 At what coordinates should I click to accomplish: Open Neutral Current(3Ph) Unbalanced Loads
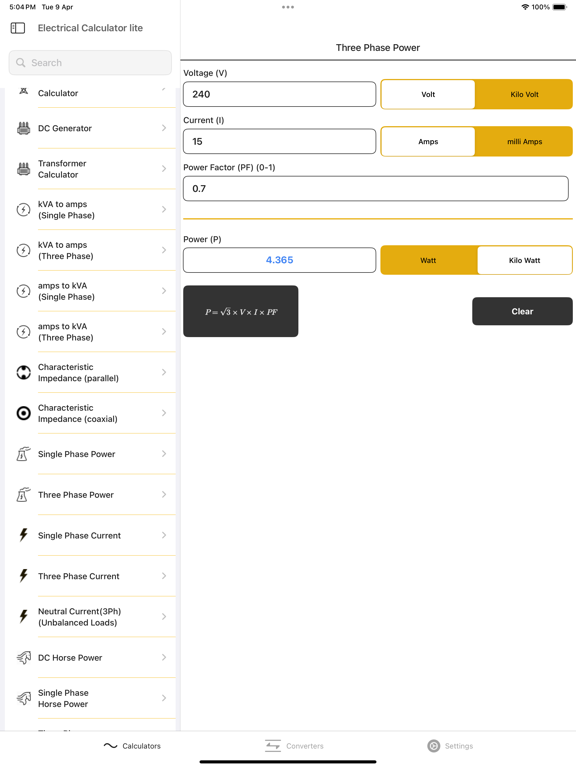[x=91, y=617]
